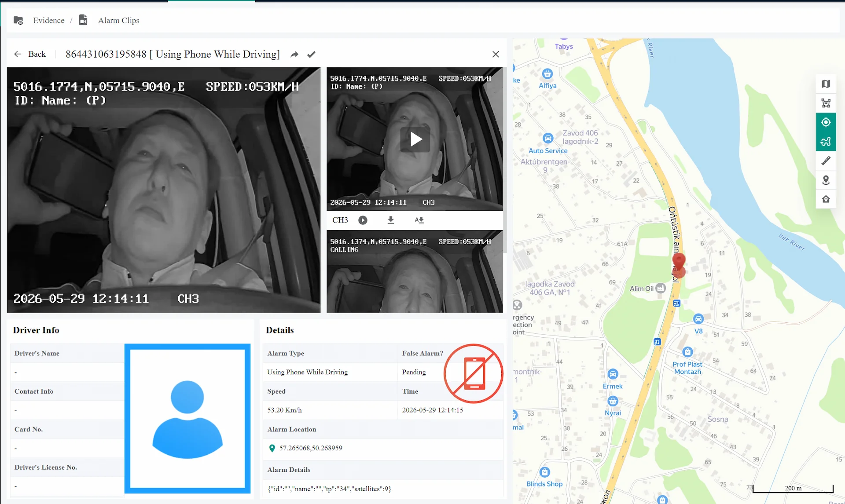Click the no-phone alarm type icon
845x504 pixels.
pyautogui.click(x=474, y=374)
